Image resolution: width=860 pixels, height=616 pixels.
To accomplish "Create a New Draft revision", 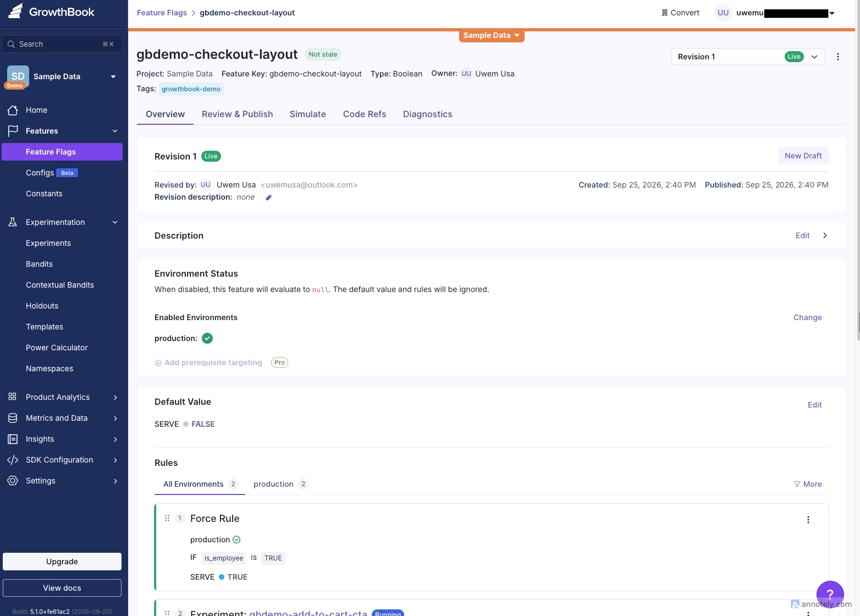I will point(803,156).
